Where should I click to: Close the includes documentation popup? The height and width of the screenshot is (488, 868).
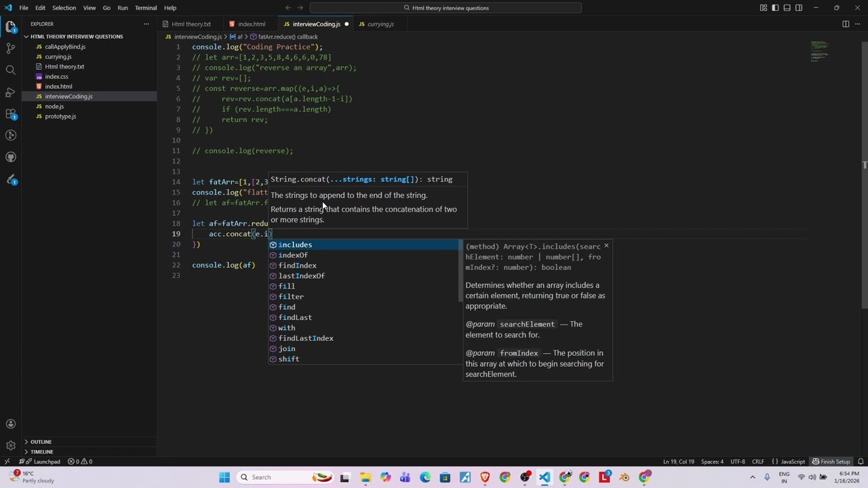coord(606,245)
